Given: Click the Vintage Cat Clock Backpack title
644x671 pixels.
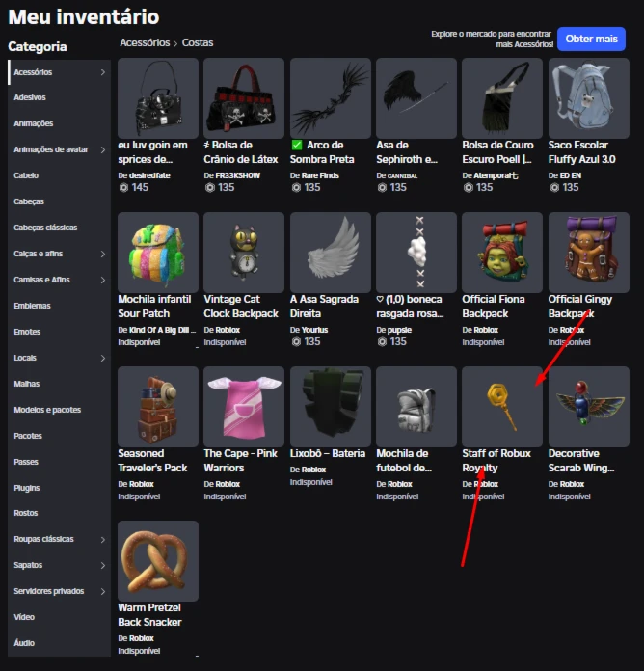Looking at the screenshot, I should [241, 307].
